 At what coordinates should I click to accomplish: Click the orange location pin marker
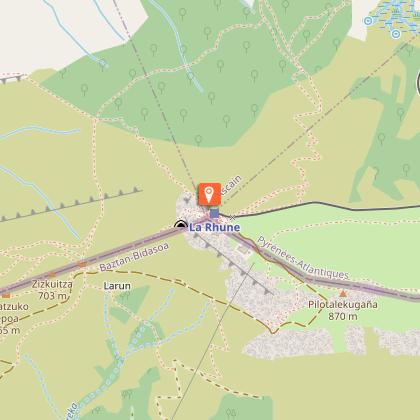tap(209, 194)
